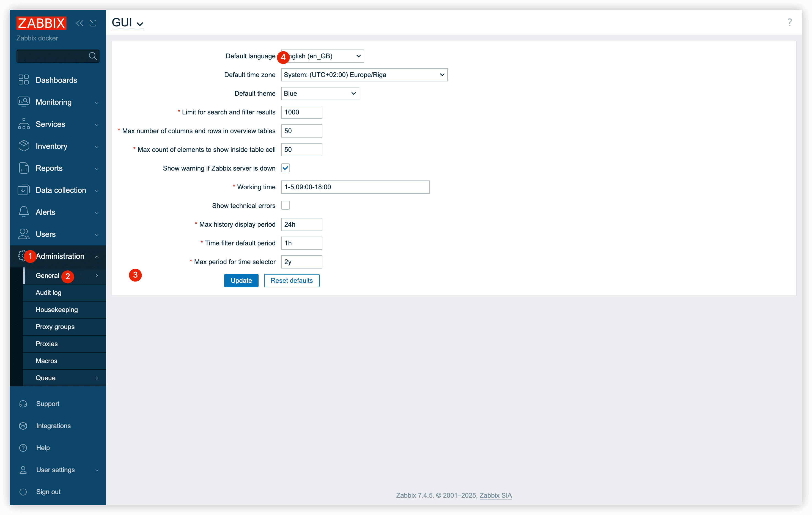
Task: Open the Default theme dropdown
Action: [320, 94]
